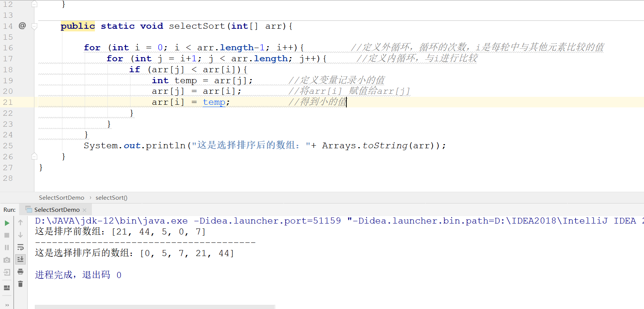Image resolution: width=644 pixels, height=309 pixels.
Task: Click 'arr[j] = arr[i];' statement on line 20
Action: pos(197,91)
